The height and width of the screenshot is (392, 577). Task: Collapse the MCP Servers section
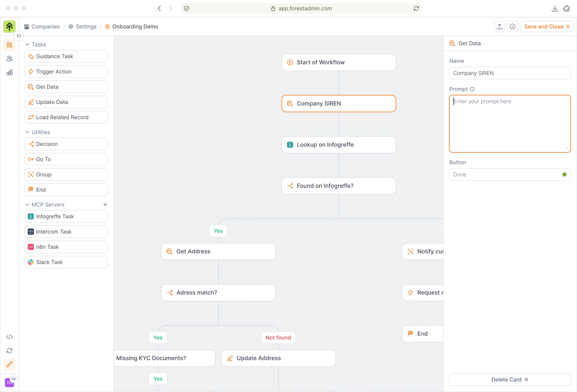[27, 205]
